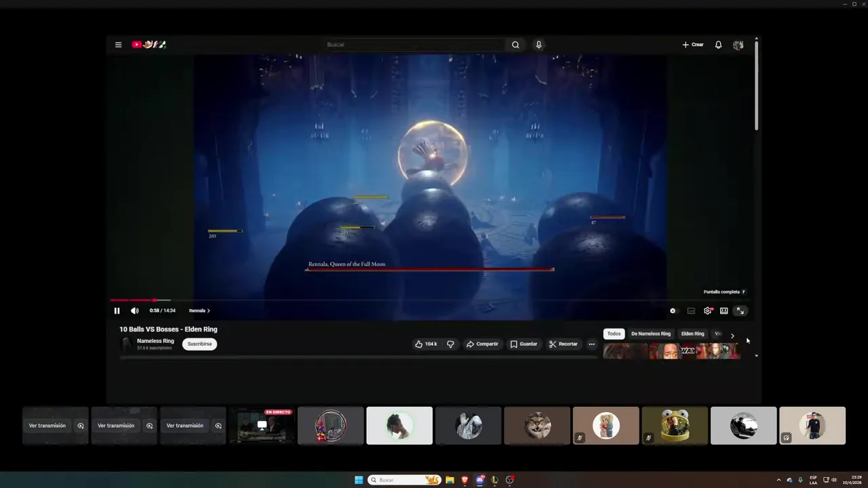Like the video with 104 k

click(426, 344)
